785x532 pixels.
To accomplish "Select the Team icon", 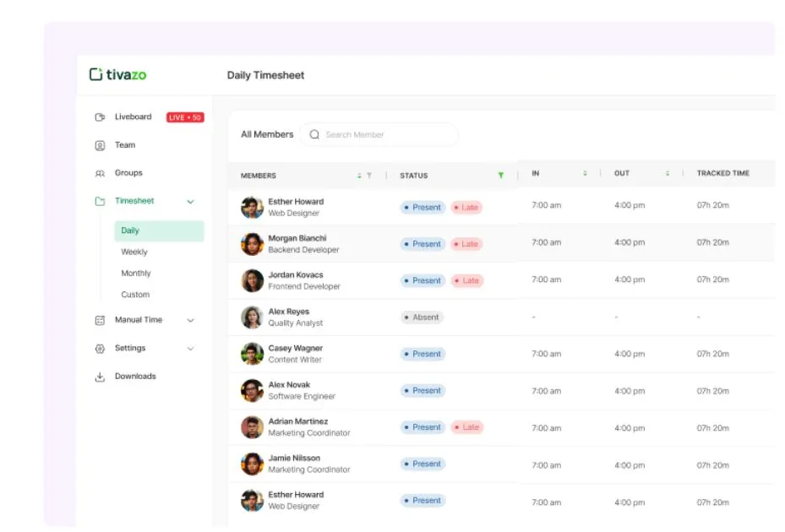I will tap(100, 144).
